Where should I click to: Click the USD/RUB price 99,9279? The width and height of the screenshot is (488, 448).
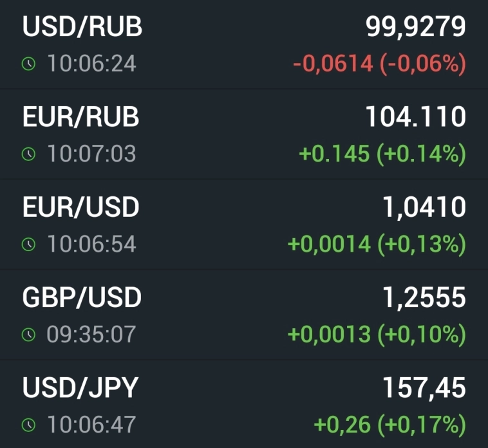pos(415,27)
